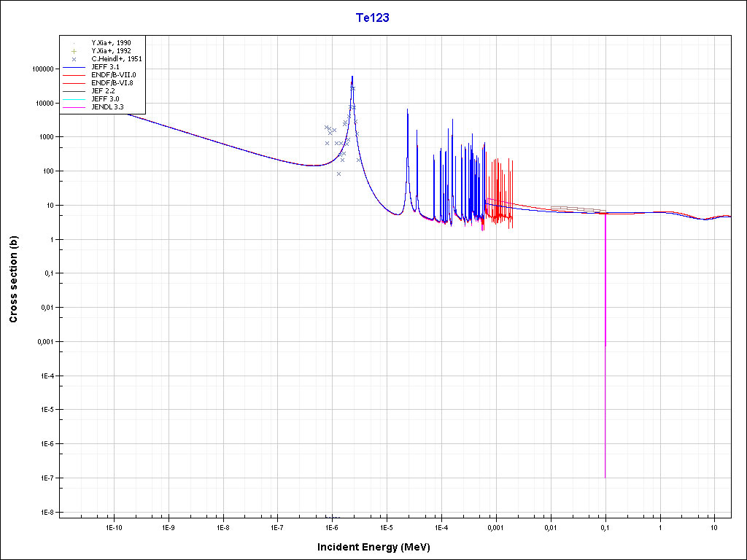
Task: Click the Te123 chart title
Action: 372,18
